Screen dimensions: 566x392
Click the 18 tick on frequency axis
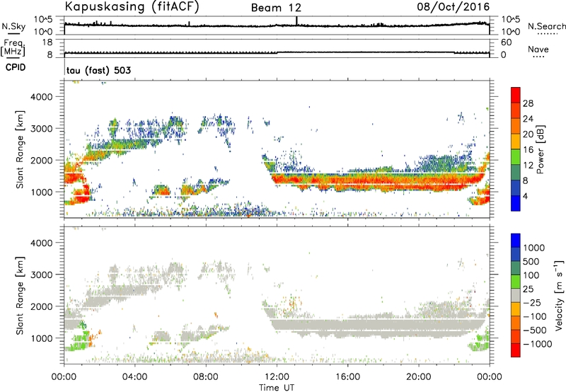[47, 42]
